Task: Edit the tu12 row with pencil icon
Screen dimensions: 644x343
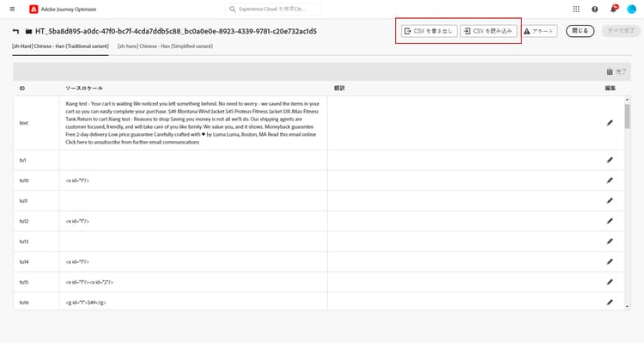Action: coord(610,221)
